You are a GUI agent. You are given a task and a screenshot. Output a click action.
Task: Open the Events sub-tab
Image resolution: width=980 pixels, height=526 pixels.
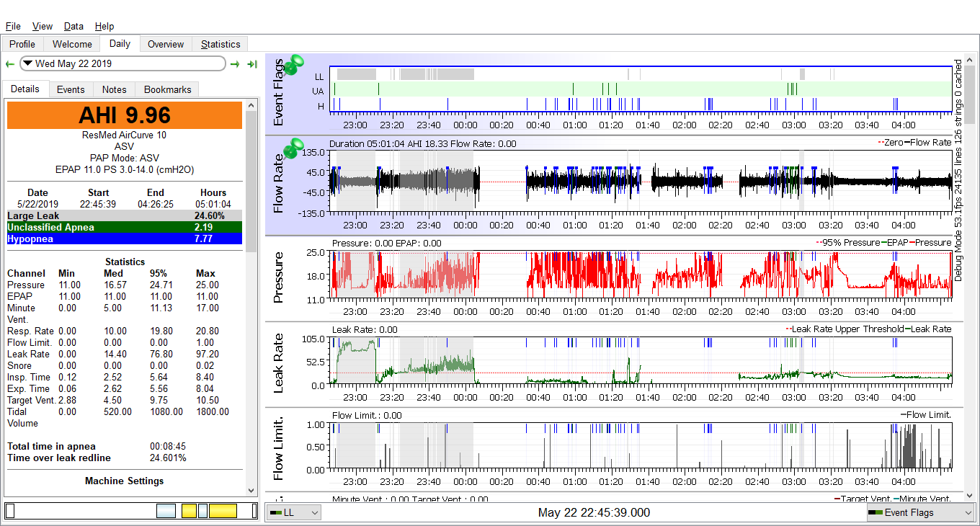(x=71, y=89)
